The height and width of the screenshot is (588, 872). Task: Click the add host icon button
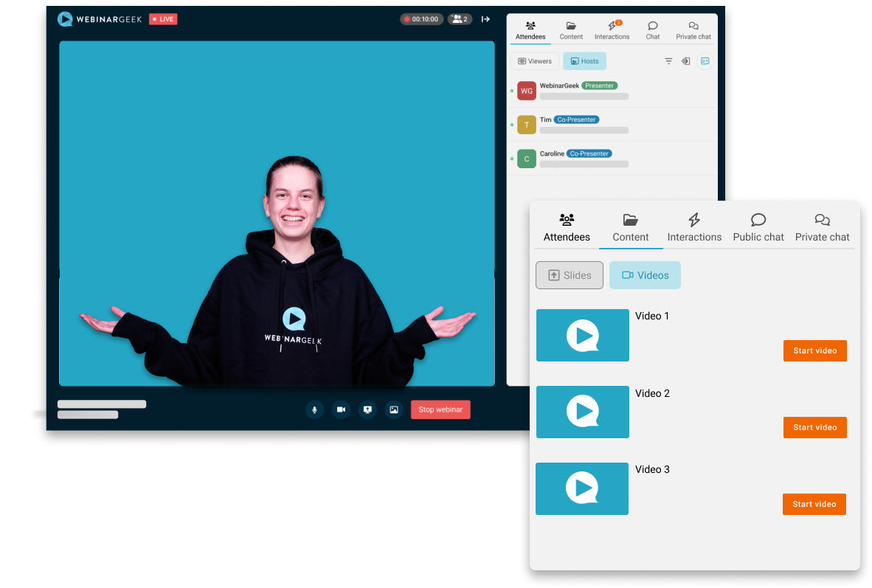click(x=705, y=61)
